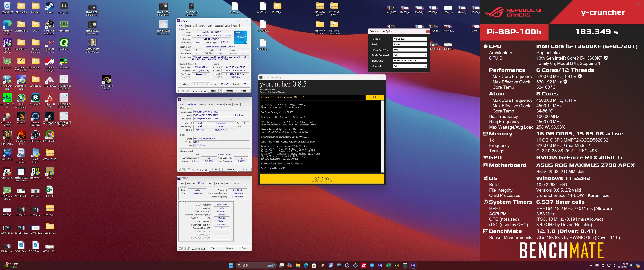Open CPUID CPU-Z desktop shortcut
The height and width of the screenshot is (270, 644).
click(7, 46)
